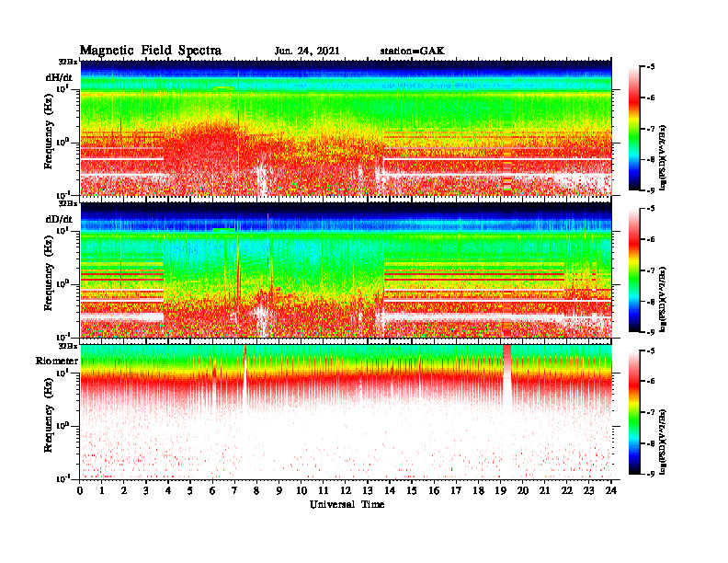
Task: Click hour tick label "14" on the time axis
Action: click(390, 490)
